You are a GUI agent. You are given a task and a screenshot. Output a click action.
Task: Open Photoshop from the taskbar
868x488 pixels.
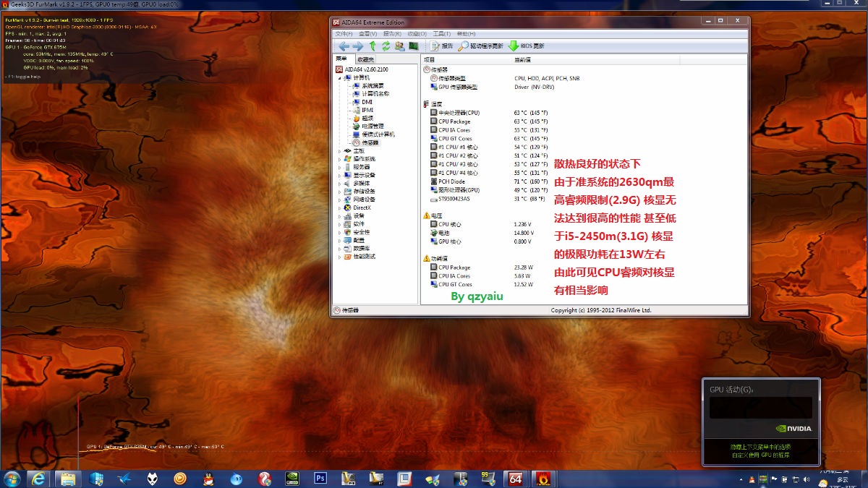(x=321, y=479)
